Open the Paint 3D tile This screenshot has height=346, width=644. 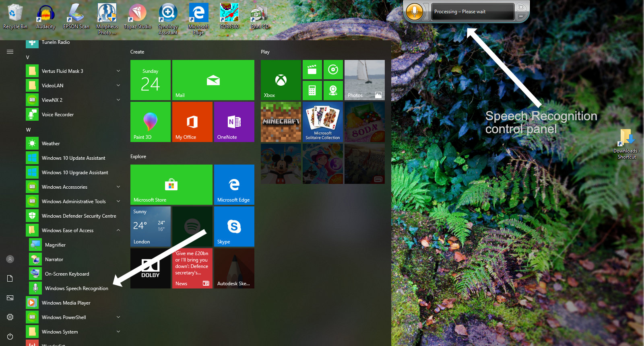(x=151, y=122)
